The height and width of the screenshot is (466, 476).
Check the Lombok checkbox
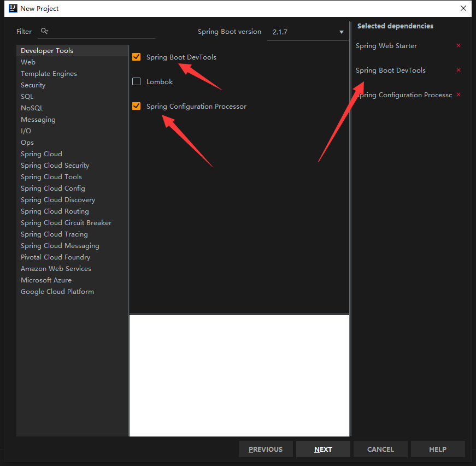point(136,81)
